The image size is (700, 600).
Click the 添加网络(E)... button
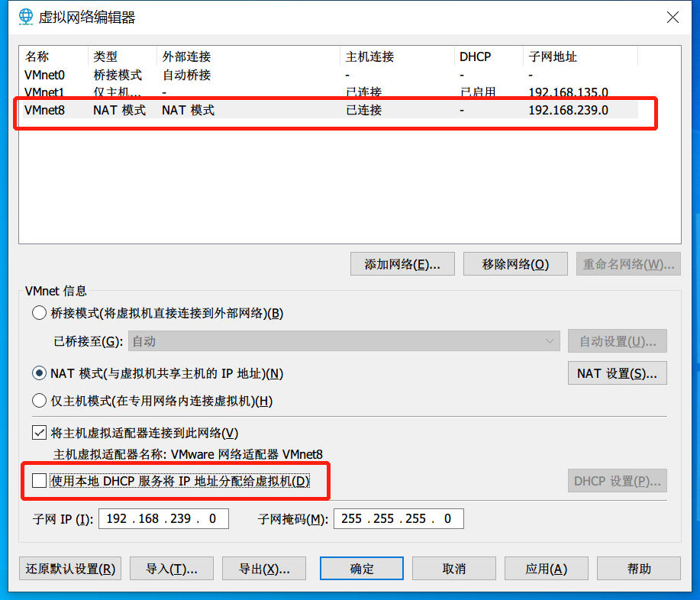[402, 264]
